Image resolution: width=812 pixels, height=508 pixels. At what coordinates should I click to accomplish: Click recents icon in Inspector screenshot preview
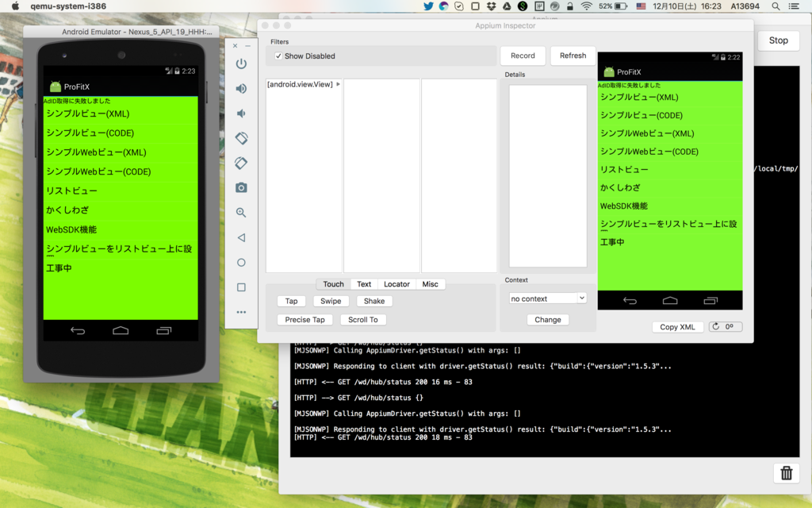710,300
